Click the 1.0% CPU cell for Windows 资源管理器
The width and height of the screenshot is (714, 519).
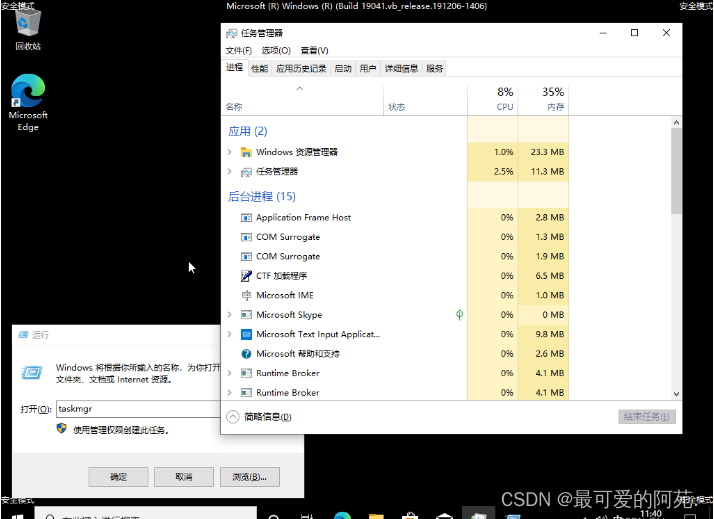pyautogui.click(x=493, y=152)
